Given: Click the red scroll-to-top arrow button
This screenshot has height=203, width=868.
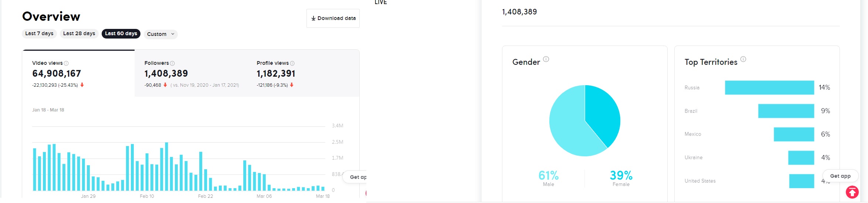Looking at the screenshot, I should [x=852, y=192].
